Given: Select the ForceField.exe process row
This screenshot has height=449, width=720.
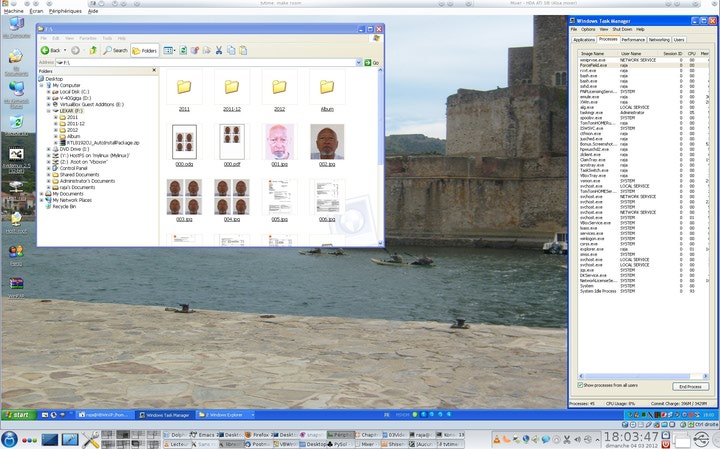Looking at the screenshot, I should [x=643, y=66].
